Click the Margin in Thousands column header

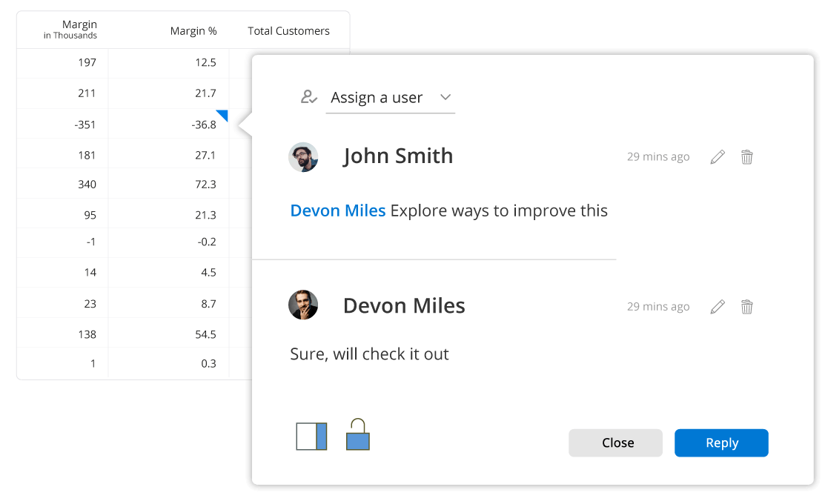point(70,30)
